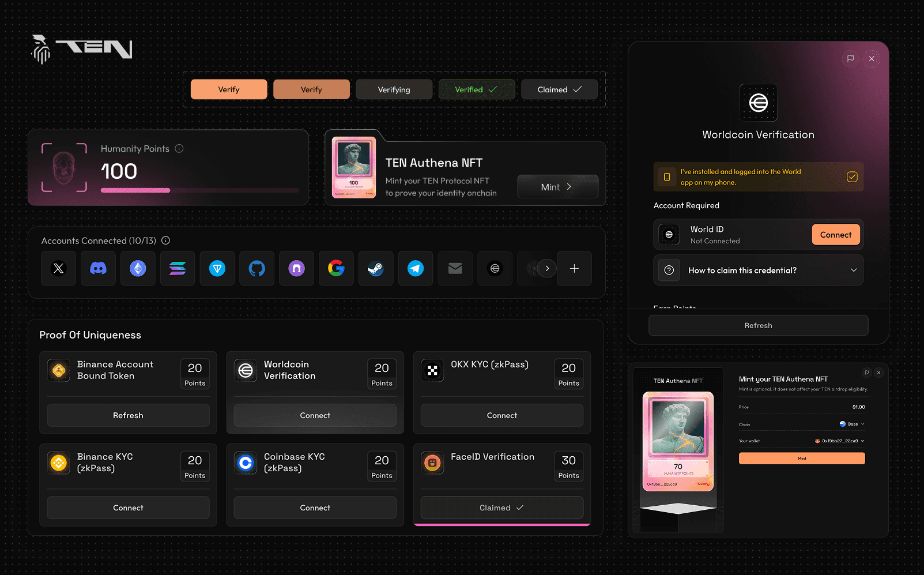Open the Telegram connected account
924x575 pixels.
click(x=416, y=268)
